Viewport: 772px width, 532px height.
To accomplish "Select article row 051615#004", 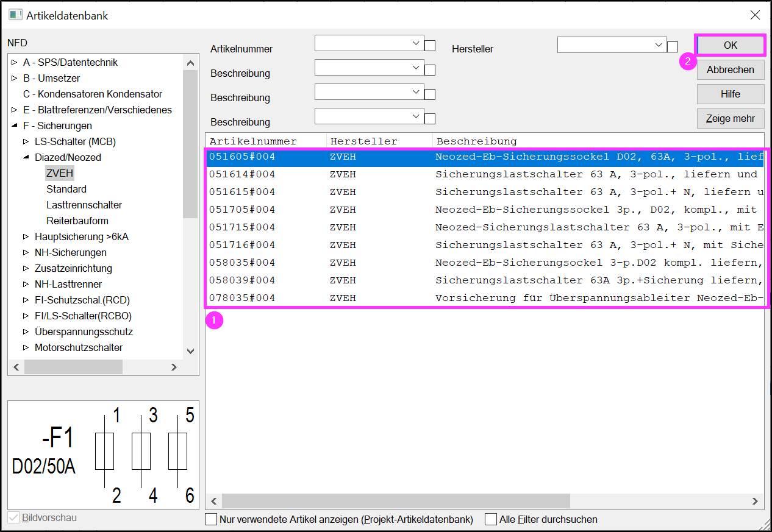I will point(485,192).
